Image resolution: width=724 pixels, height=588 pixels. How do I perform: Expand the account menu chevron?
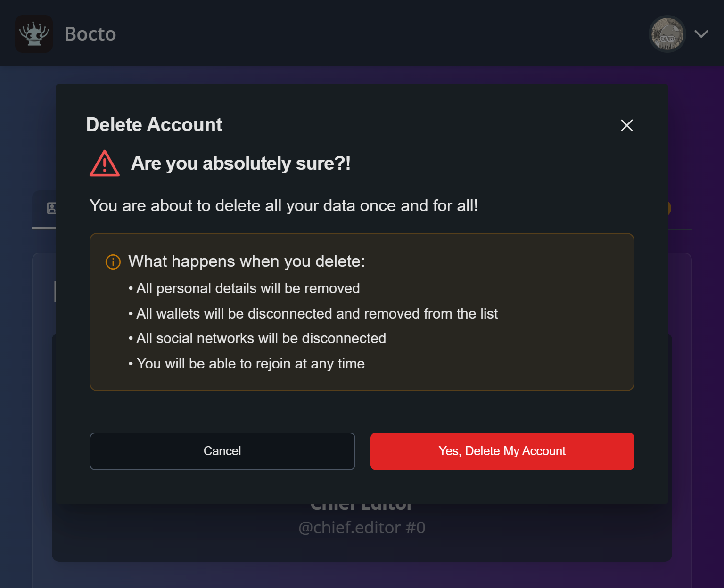click(701, 34)
